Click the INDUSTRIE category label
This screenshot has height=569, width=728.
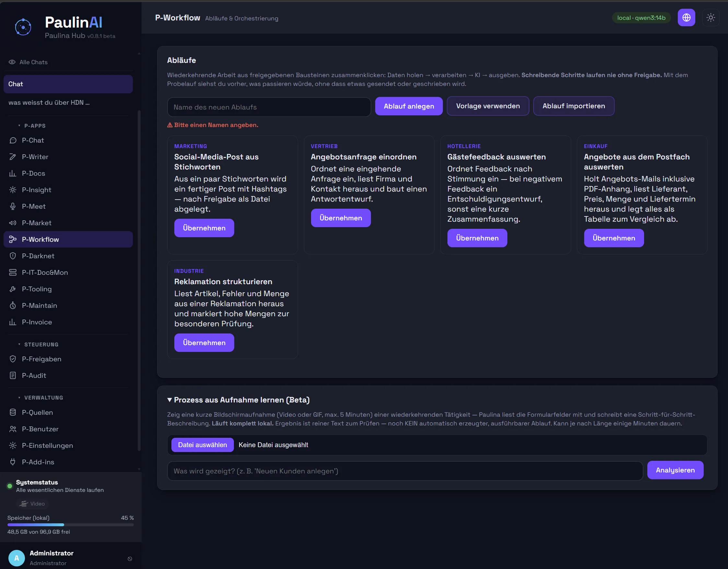[189, 271]
